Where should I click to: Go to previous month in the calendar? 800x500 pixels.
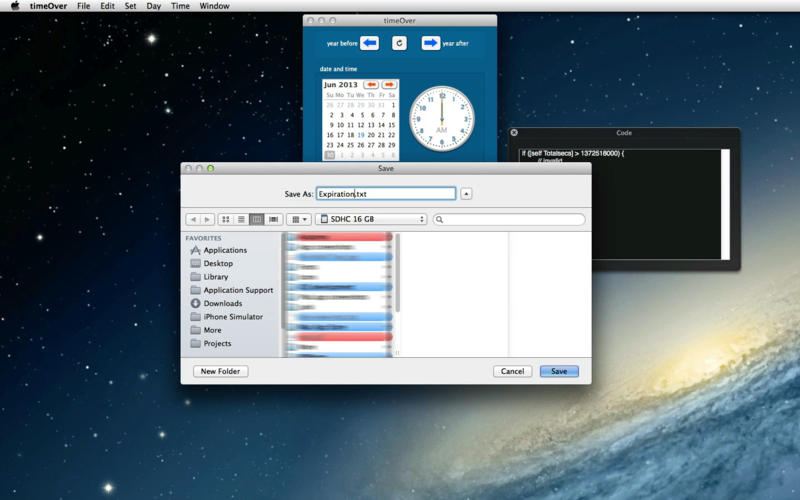371,84
